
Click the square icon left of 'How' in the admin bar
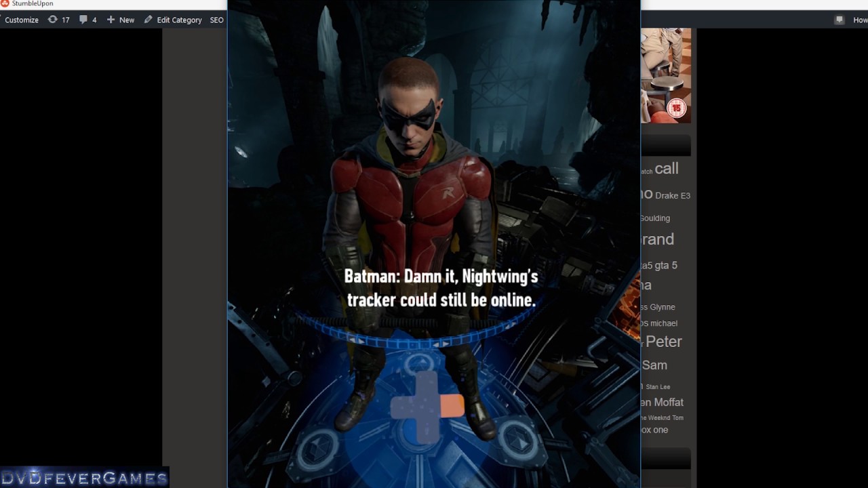coord(840,20)
